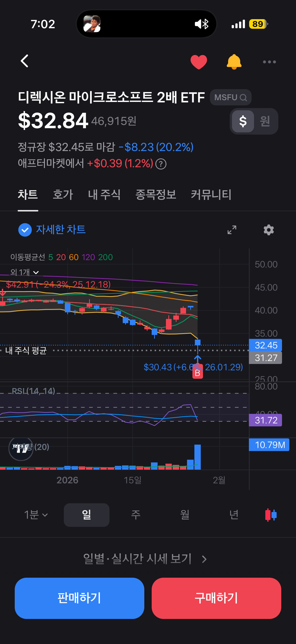Tap the $30.43 low price annotation

pos(193,367)
